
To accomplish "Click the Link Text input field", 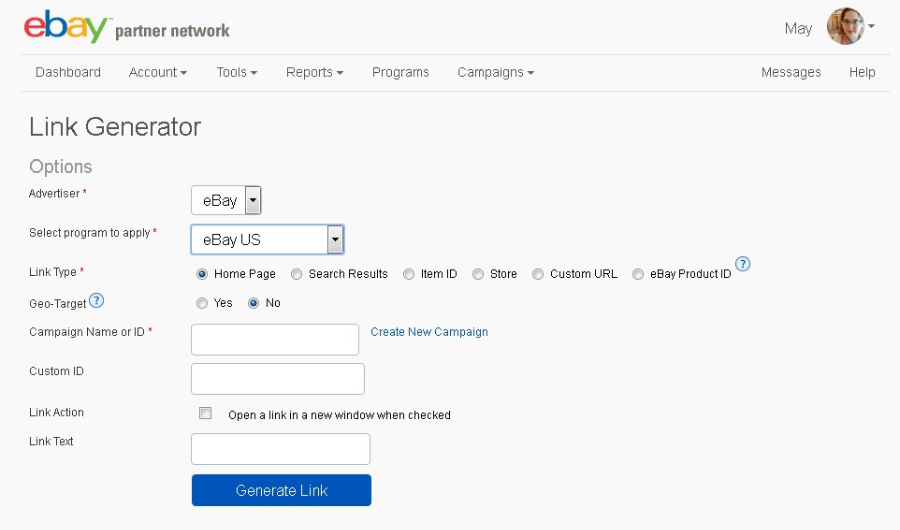I will pyautogui.click(x=281, y=449).
